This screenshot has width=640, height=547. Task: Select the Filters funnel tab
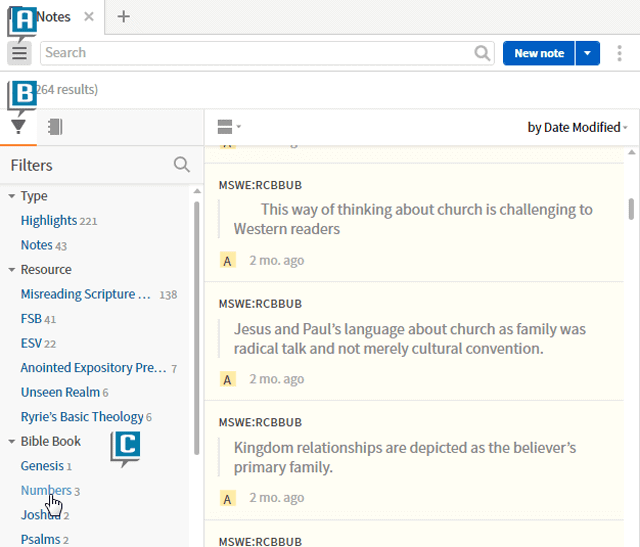click(x=18, y=127)
